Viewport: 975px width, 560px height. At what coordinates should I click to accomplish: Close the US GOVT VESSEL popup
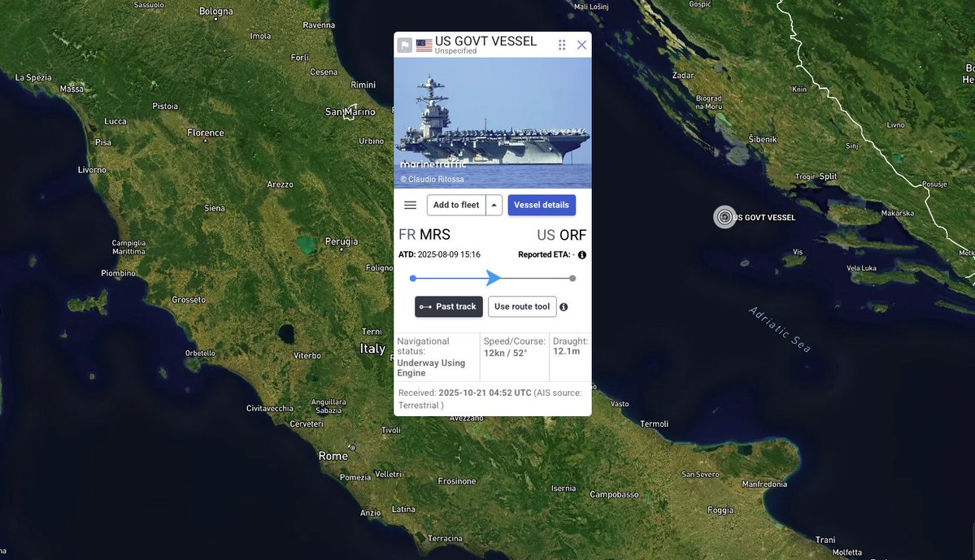[581, 45]
